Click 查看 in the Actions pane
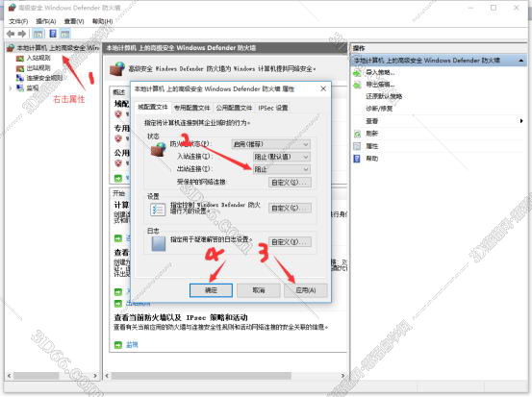The image size is (532, 397). tap(372, 121)
